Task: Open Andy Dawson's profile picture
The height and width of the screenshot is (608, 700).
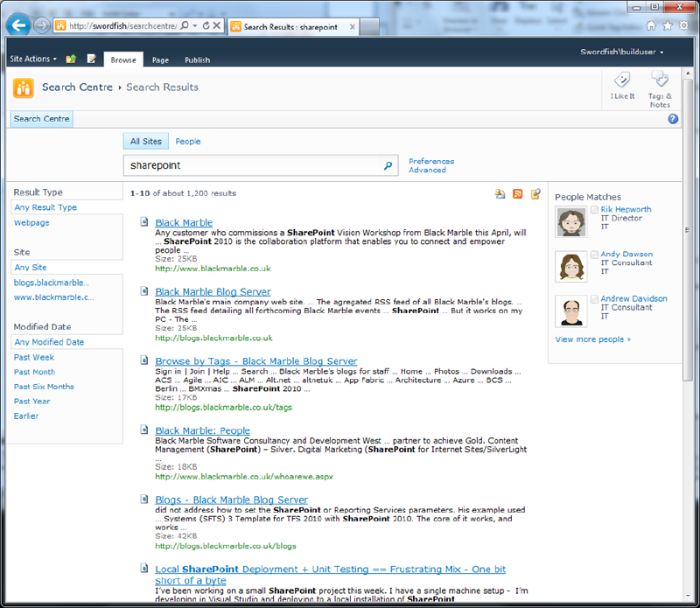Action: (571, 267)
